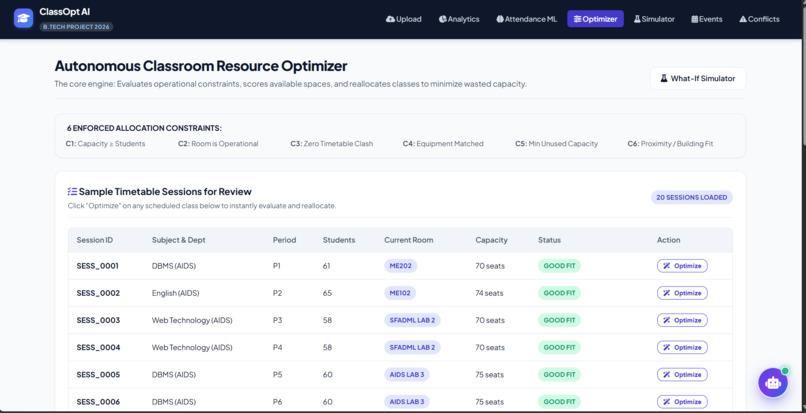
Task: Select the SESS_0004 session ID cell
Action: click(98, 348)
